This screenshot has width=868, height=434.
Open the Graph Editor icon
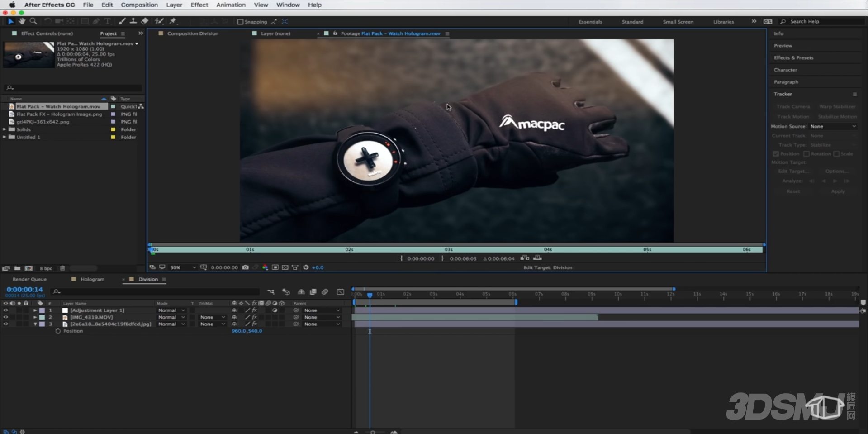pyautogui.click(x=341, y=292)
